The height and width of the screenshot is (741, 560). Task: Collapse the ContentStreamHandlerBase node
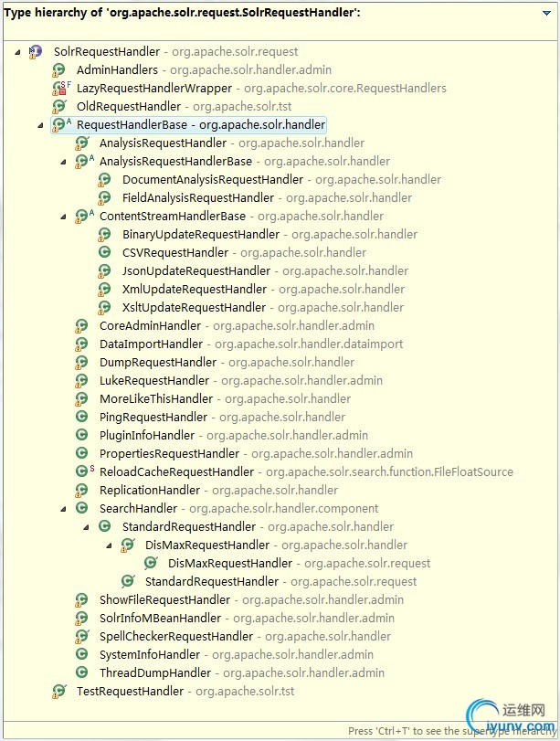[63, 217]
